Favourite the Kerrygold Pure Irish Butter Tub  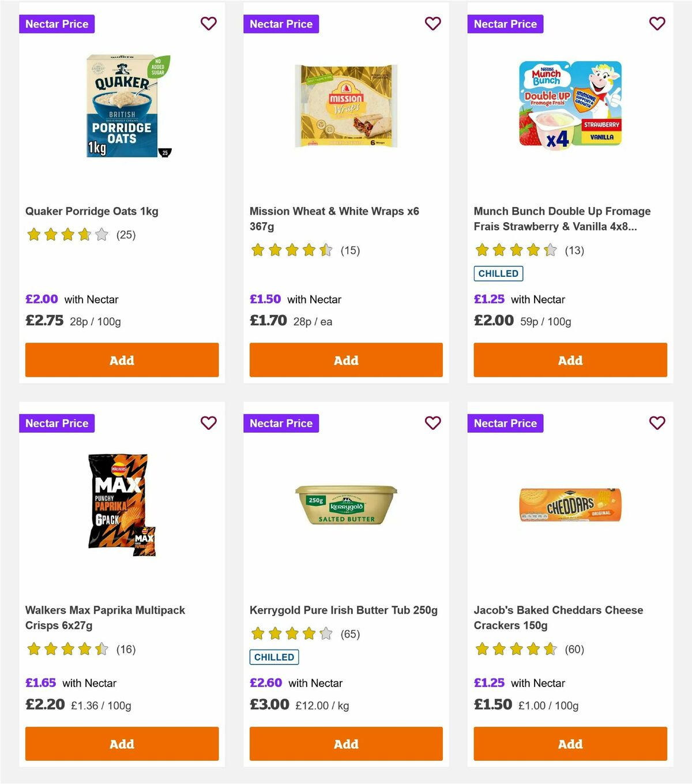432,423
